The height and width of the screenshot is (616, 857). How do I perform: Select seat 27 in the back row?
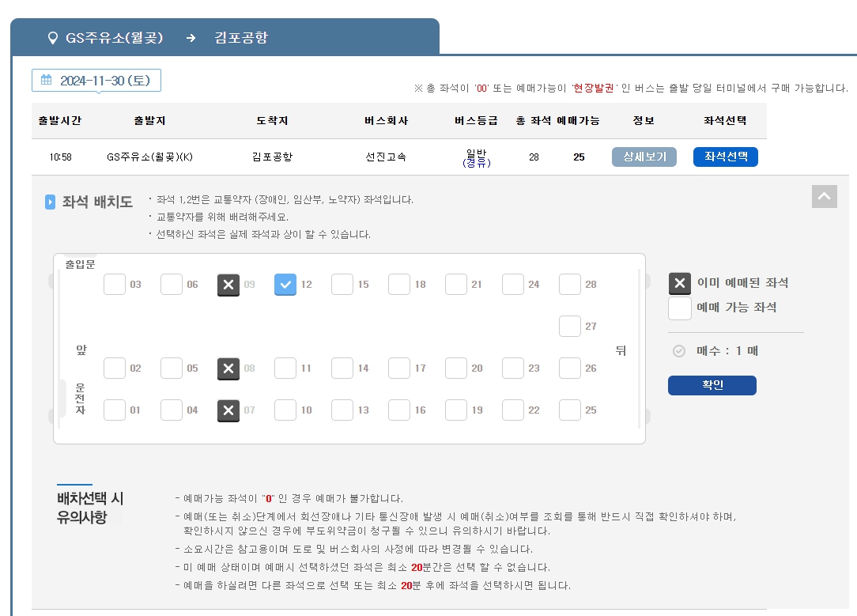click(570, 326)
